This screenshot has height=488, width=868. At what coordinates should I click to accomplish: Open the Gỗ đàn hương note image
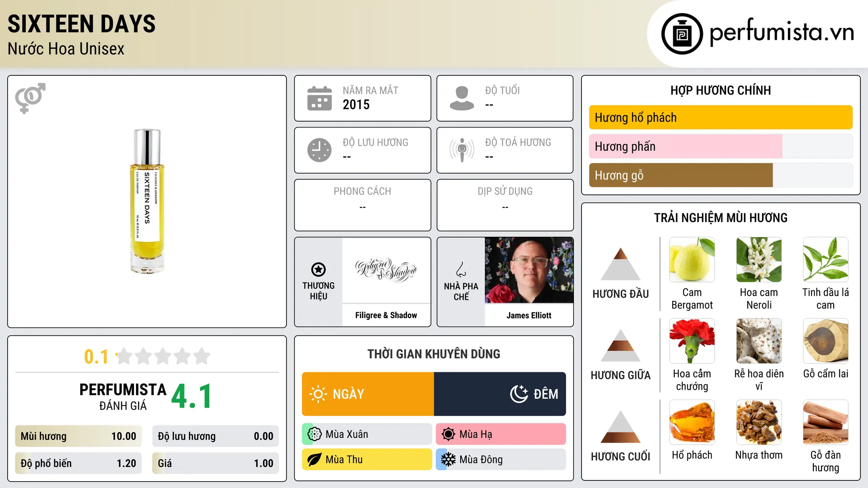[x=826, y=422]
